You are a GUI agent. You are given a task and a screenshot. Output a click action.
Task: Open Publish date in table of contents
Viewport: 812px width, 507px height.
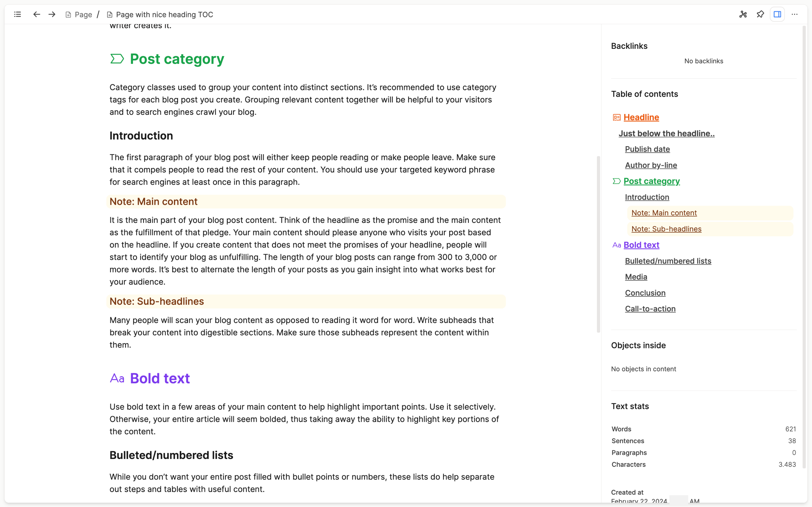click(x=647, y=149)
